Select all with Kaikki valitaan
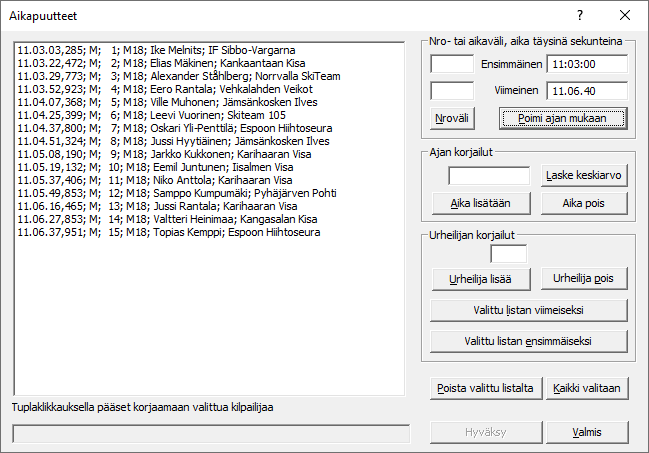The width and height of the screenshot is (649, 453). tap(587, 387)
